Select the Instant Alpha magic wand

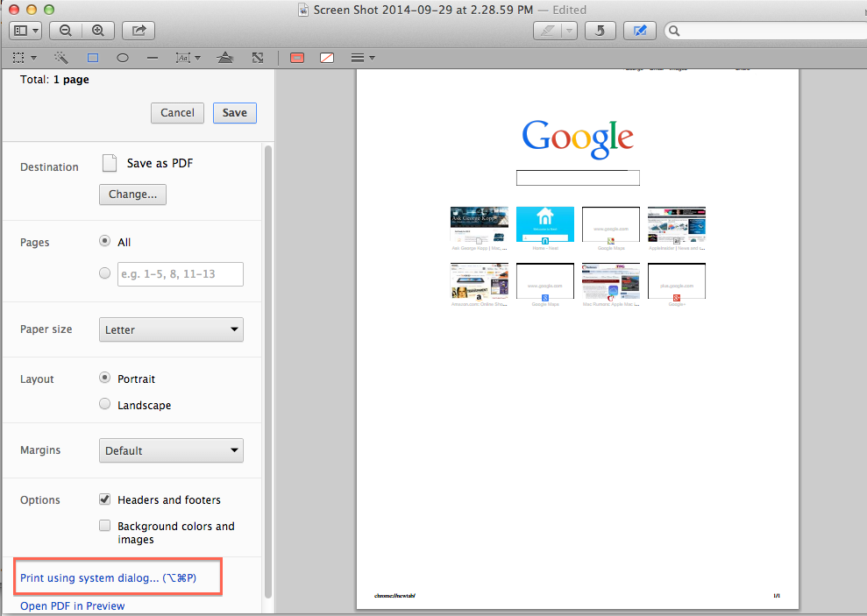(60, 58)
